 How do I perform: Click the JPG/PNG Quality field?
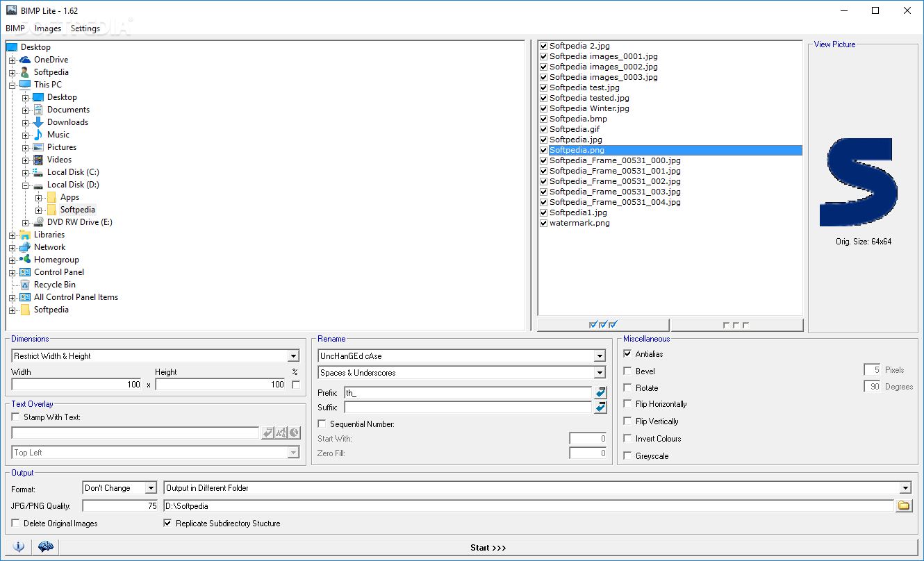(x=121, y=506)
